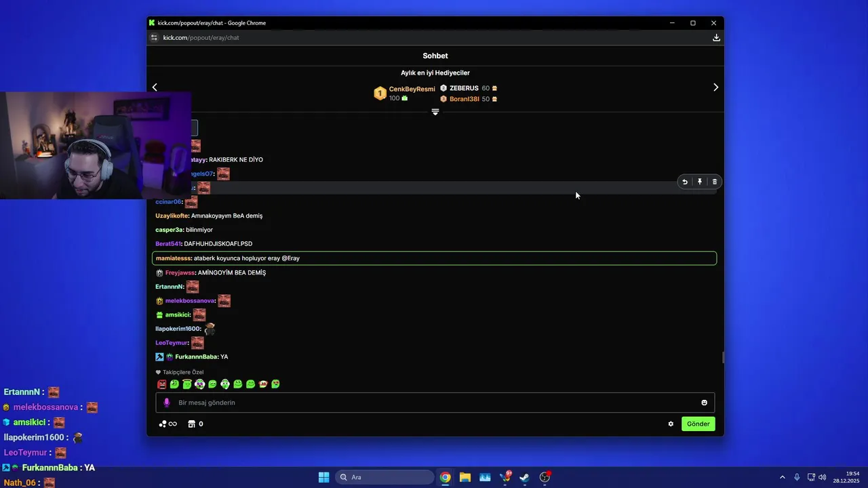Click the Chrome address bar URL

[201, 38]
